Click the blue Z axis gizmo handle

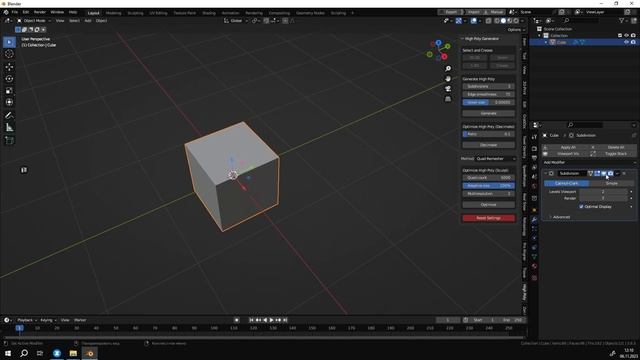pos(438,42)
